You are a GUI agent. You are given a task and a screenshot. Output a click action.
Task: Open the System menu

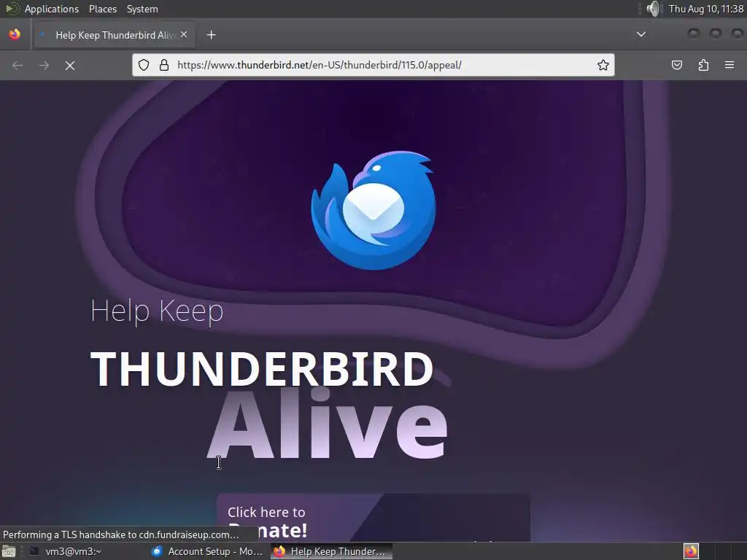(x=142, y=9)
